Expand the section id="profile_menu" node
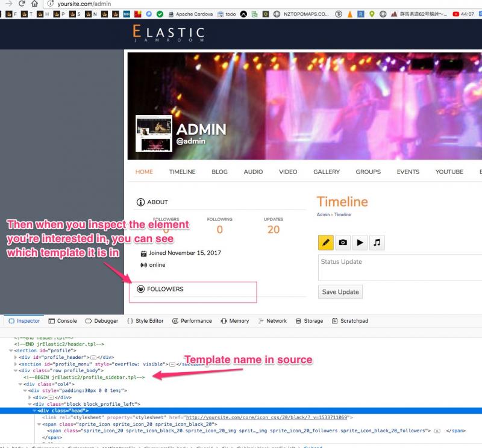 point(15,364)
